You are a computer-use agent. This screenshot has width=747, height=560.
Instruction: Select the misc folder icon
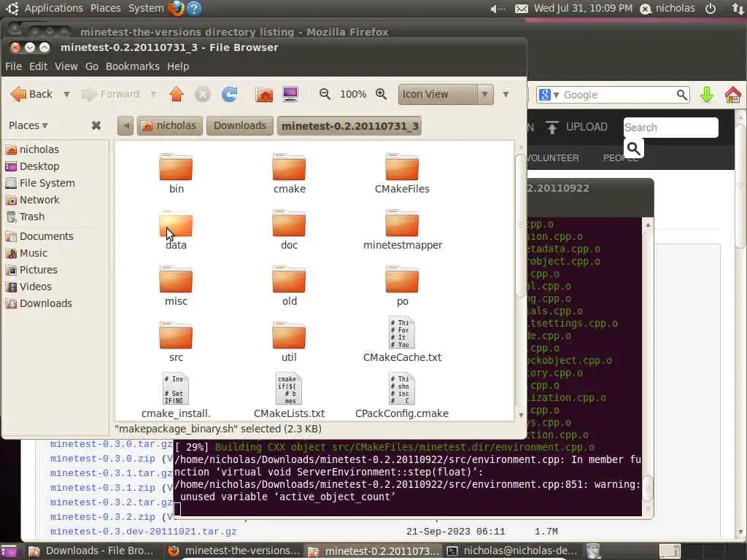coord(176,279)
